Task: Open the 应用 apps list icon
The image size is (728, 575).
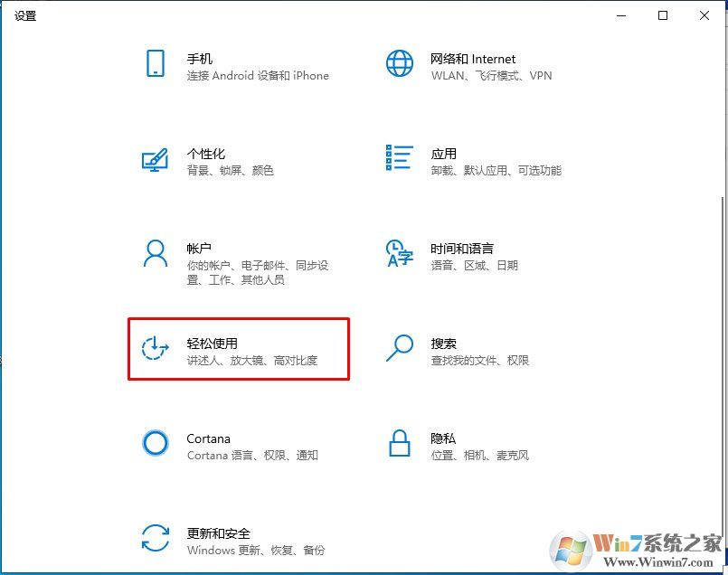Action: (x=399, y=160)
